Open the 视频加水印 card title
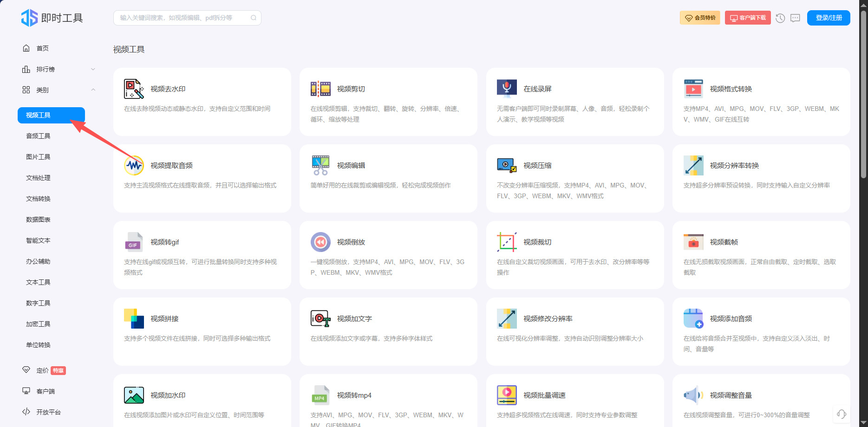868x427 pixels. coord(168,395)
